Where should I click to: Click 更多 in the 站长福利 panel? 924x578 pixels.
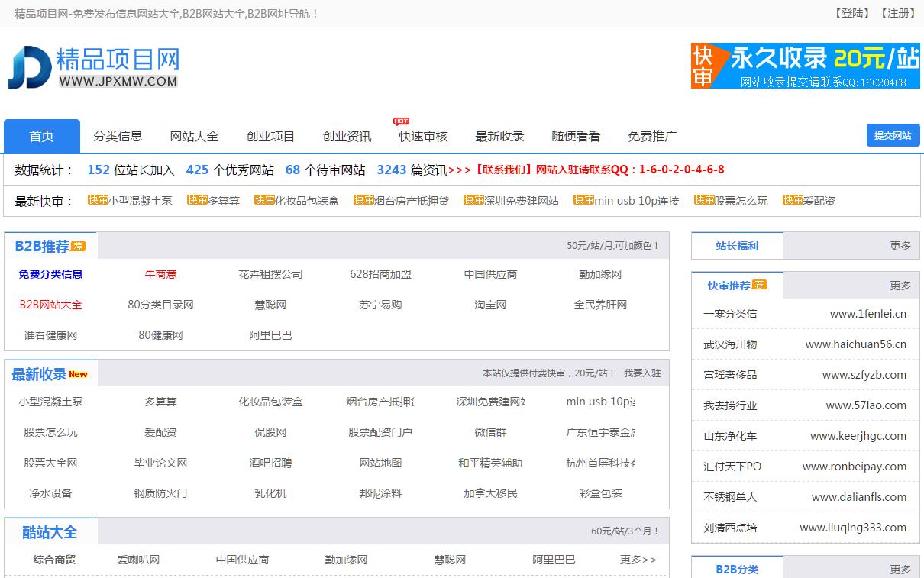[x=900, y=246]
